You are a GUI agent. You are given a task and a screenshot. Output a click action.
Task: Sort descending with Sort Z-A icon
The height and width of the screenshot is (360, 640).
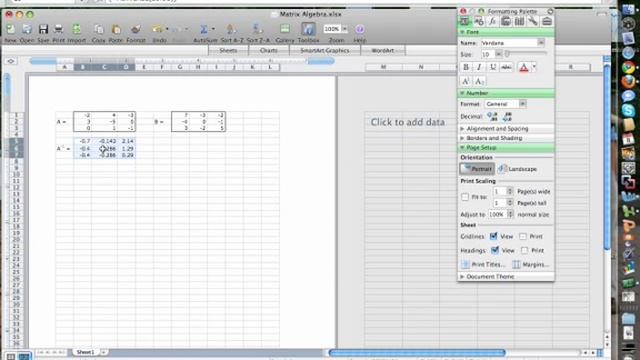point(257,29)
